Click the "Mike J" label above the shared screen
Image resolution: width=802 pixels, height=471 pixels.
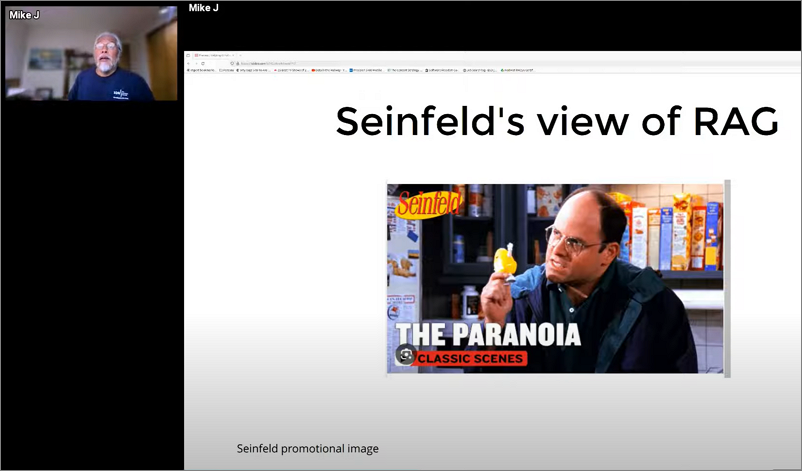[203, 8]
